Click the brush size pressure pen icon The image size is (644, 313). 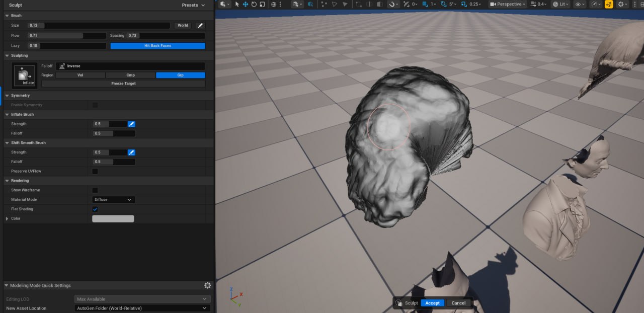pyautogui.click(x=200, y=25)
